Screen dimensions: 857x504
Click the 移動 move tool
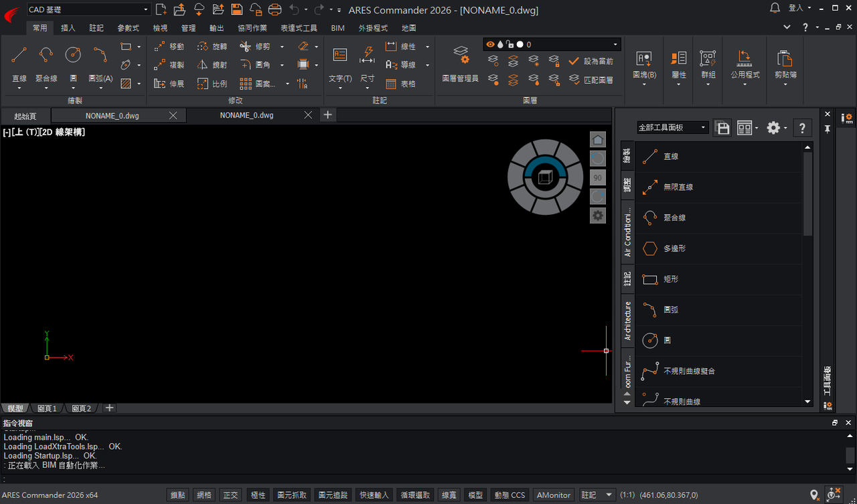pyautogui.click(x=169, y=47)
